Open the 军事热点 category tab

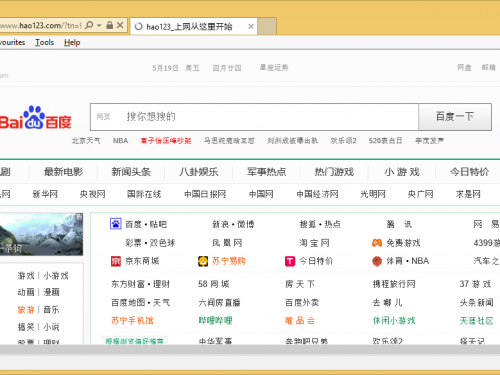(266, 172)
